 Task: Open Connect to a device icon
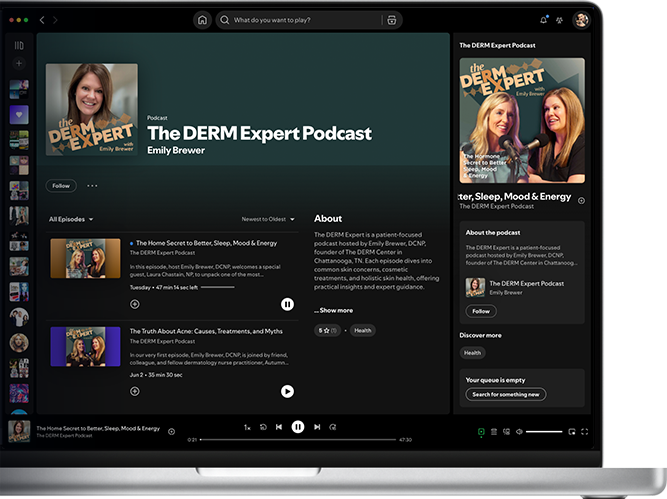point(506,432)
